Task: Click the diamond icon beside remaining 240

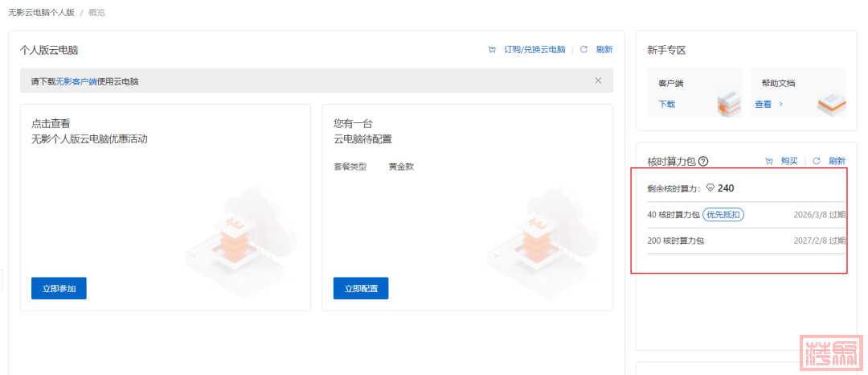Action: 710,188
